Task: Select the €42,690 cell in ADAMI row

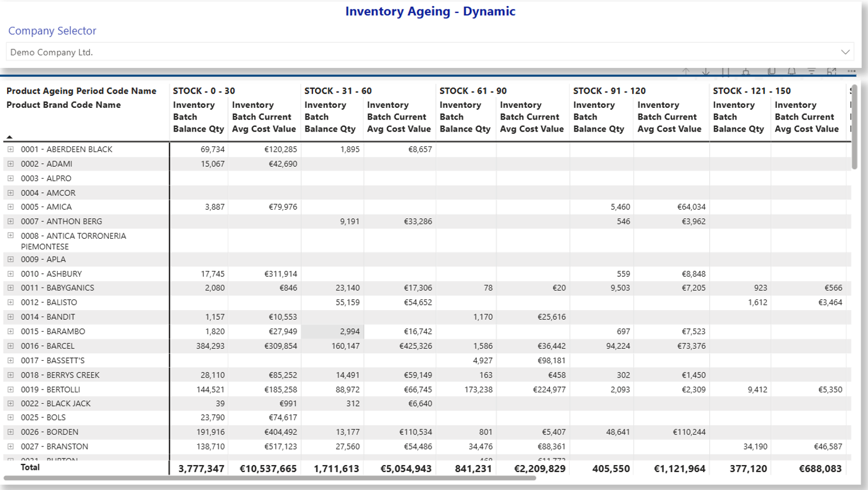Action: (x=283, y=164)
